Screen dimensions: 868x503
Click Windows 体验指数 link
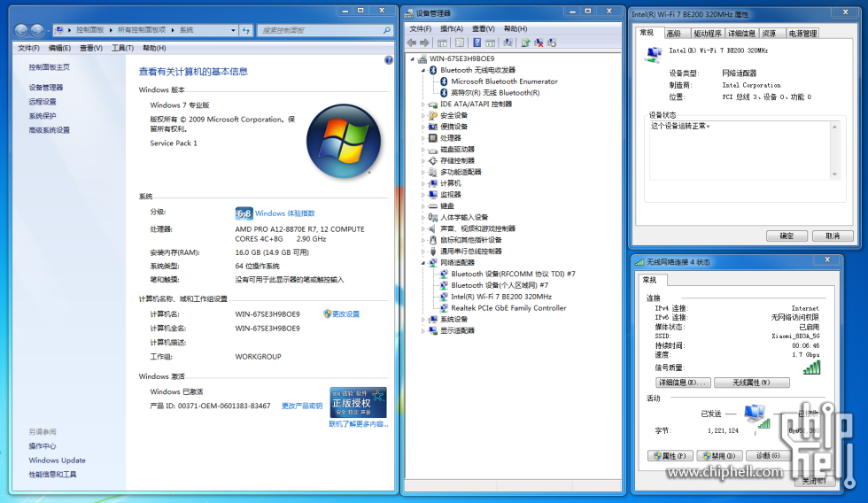(x=285, y=213)
